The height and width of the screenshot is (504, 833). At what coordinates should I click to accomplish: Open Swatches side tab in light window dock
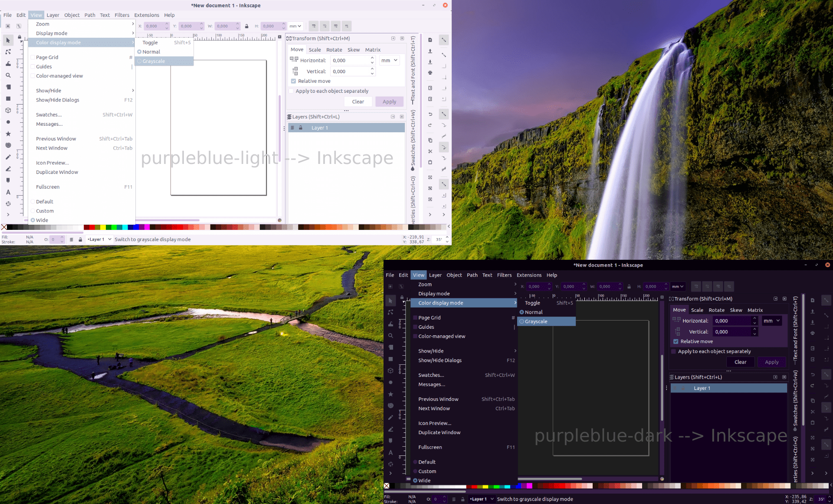tap(413, 140)
